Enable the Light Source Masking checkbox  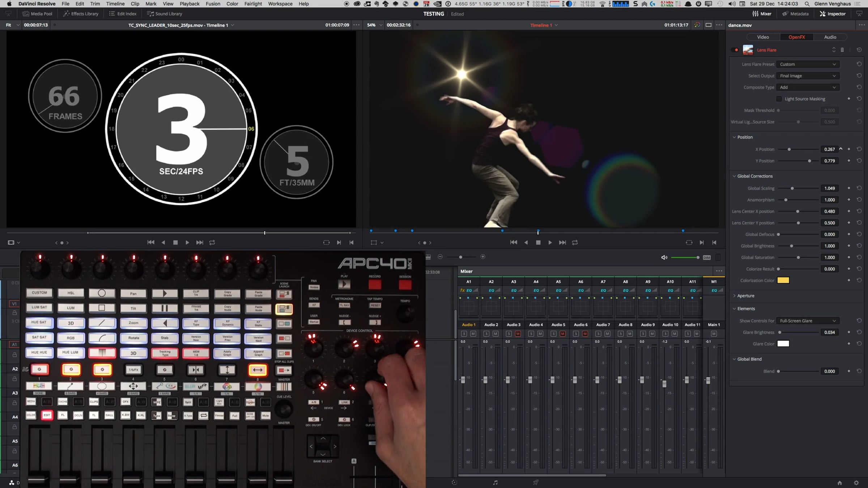tap(779, 99)
